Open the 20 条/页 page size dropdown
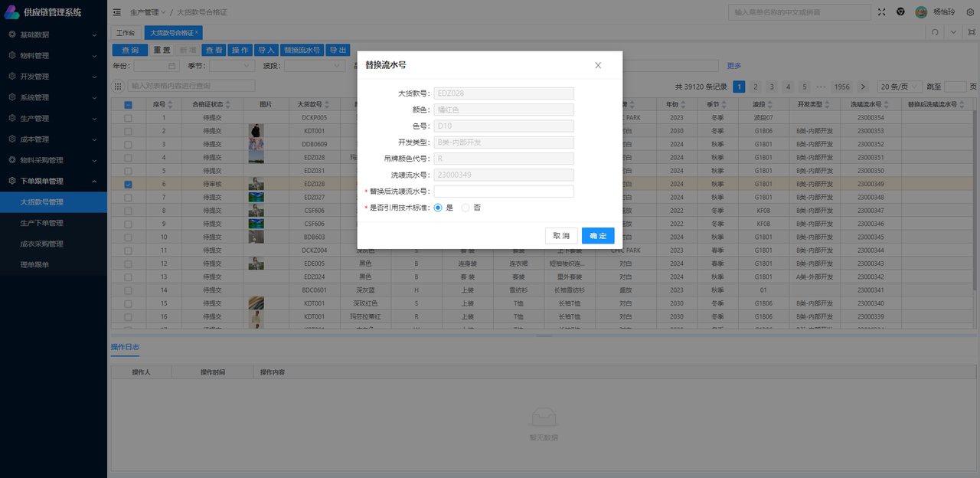This screenshot has width=980, height=478. tap(898, 87)
